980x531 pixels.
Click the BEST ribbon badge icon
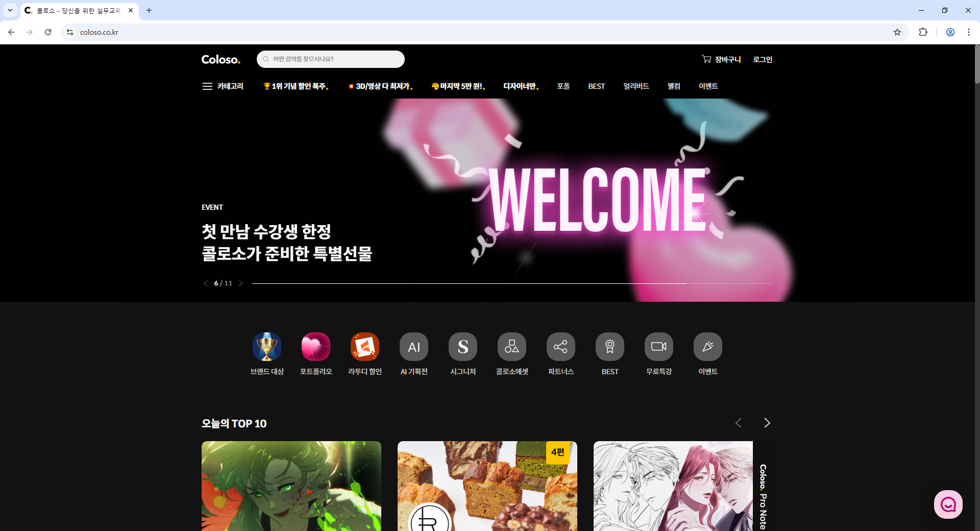[x=610, y=347]
